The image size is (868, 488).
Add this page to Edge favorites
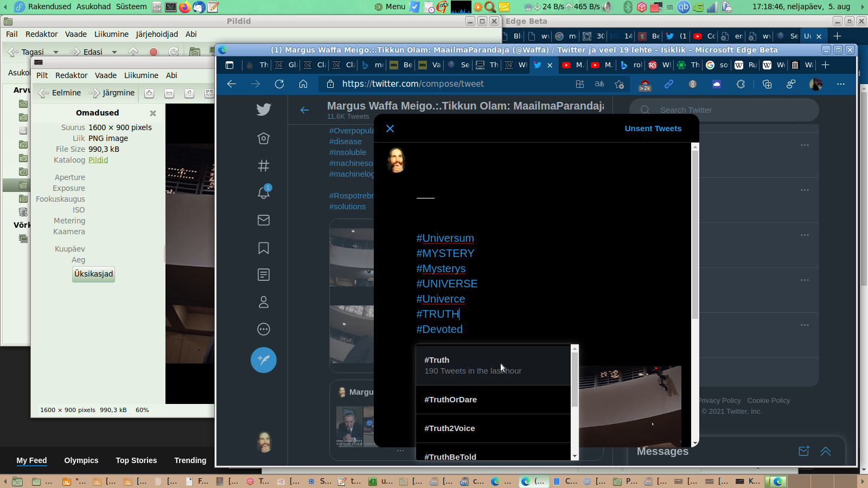[619, 84]
